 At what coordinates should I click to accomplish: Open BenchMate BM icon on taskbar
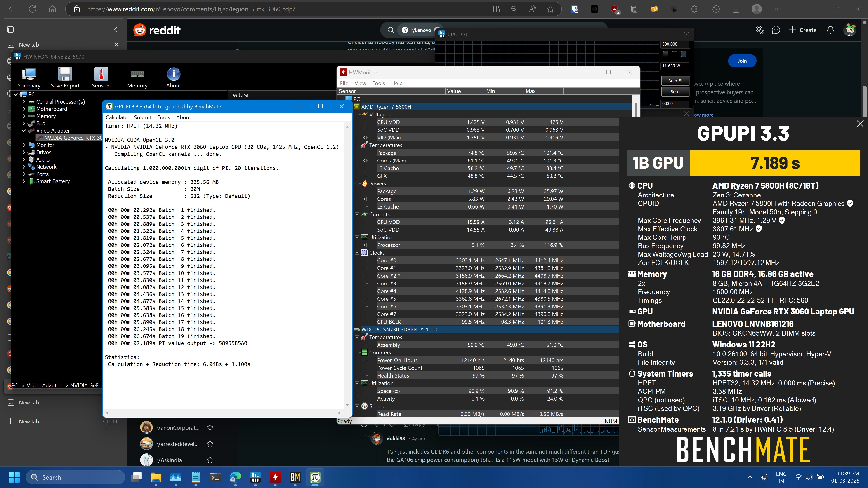295,477
